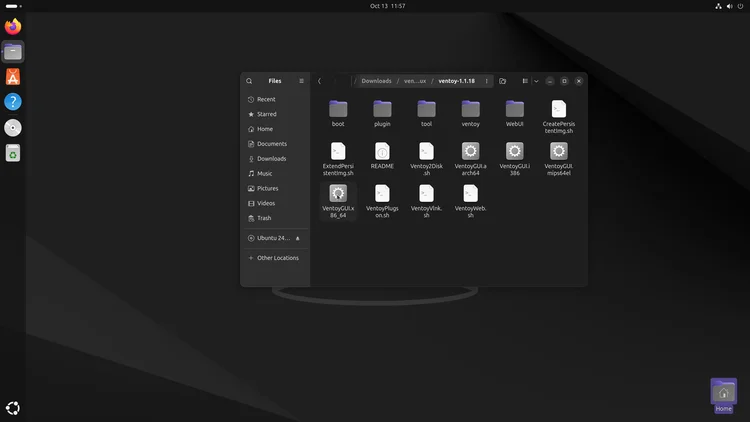The height and width of the screenshot is (422, 750).
Task: Open system menu via power icon
Action: point(740,6)
